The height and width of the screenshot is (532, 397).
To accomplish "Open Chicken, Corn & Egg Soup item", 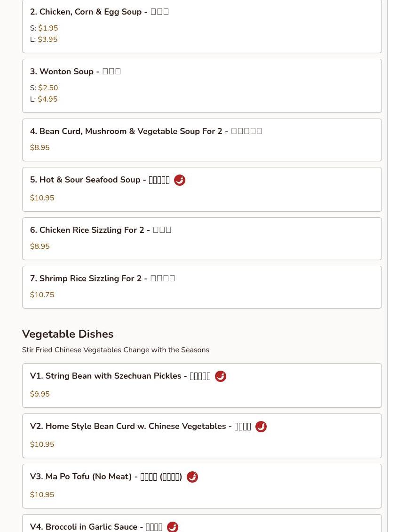I will 202,26.
